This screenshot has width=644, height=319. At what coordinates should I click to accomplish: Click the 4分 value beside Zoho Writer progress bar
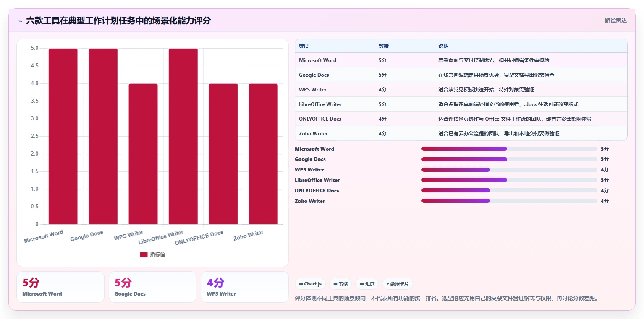pos(605,201)
